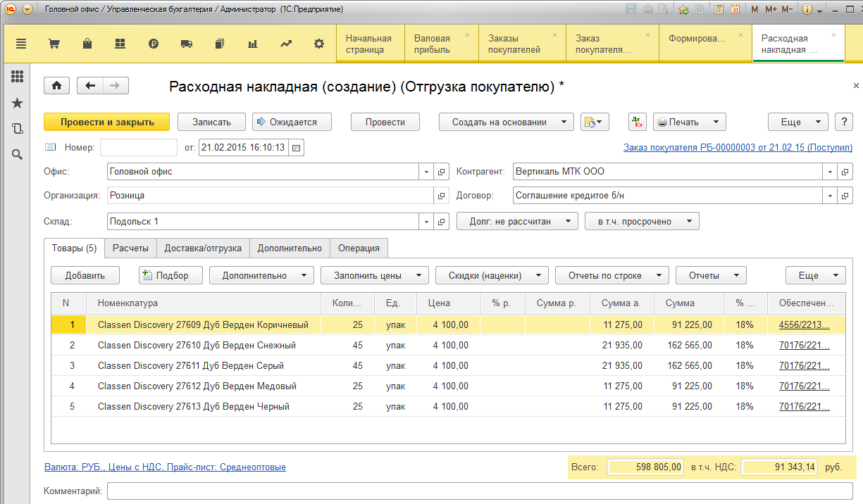
Task: Select the Операция tab
Action: pos(359,248)
